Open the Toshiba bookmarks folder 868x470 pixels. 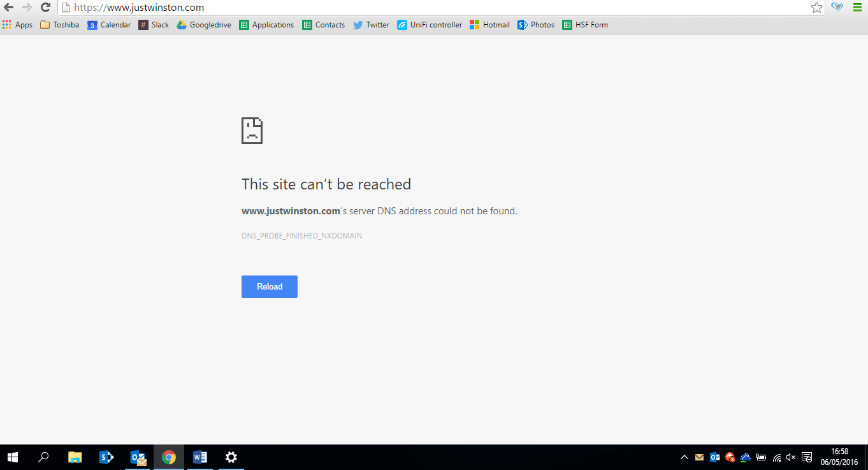[59, 25]
